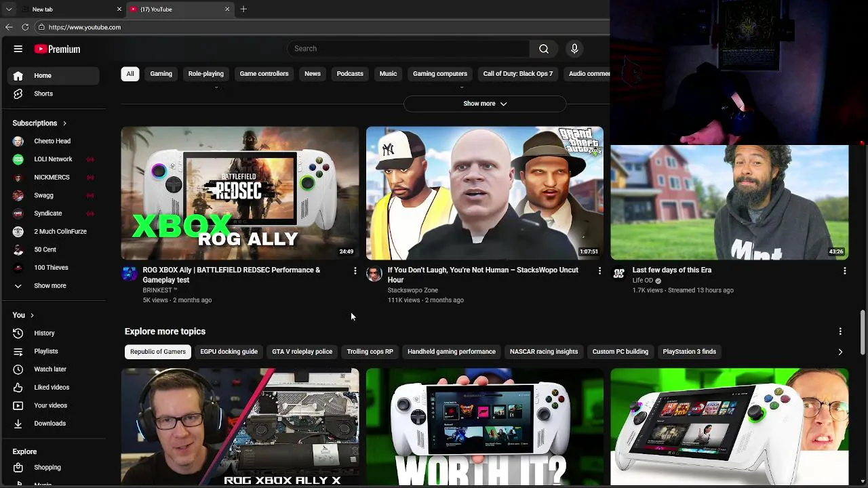
Task: Open the hamburger guide menu
Action: coord(18,49)
